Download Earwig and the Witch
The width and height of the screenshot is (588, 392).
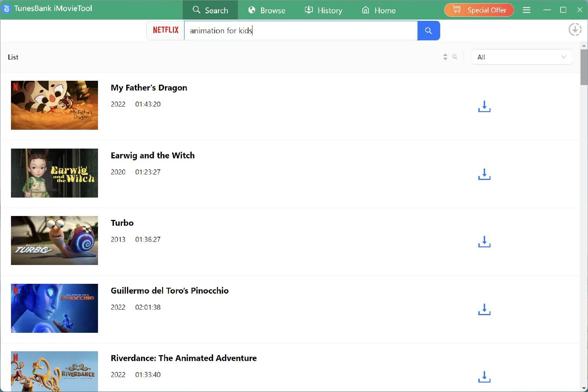coord(484,174)
